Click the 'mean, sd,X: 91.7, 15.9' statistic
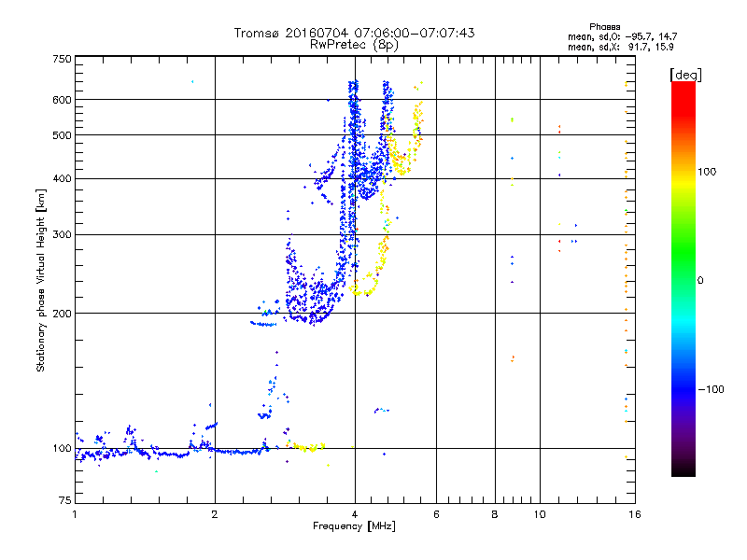 pyautogui.click(x=620, y=47)
